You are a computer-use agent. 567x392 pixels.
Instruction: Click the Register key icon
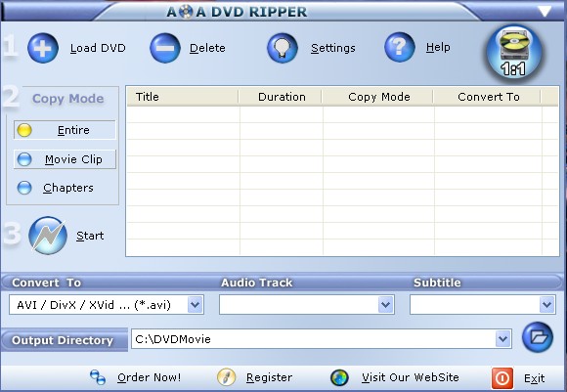pyautogui.click(x=227, y=377)
